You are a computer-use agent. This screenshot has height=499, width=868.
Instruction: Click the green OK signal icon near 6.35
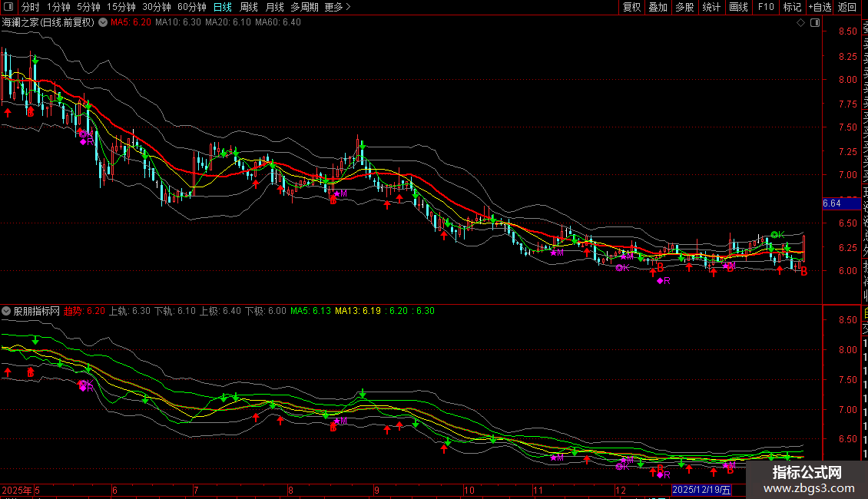[777, 234]
